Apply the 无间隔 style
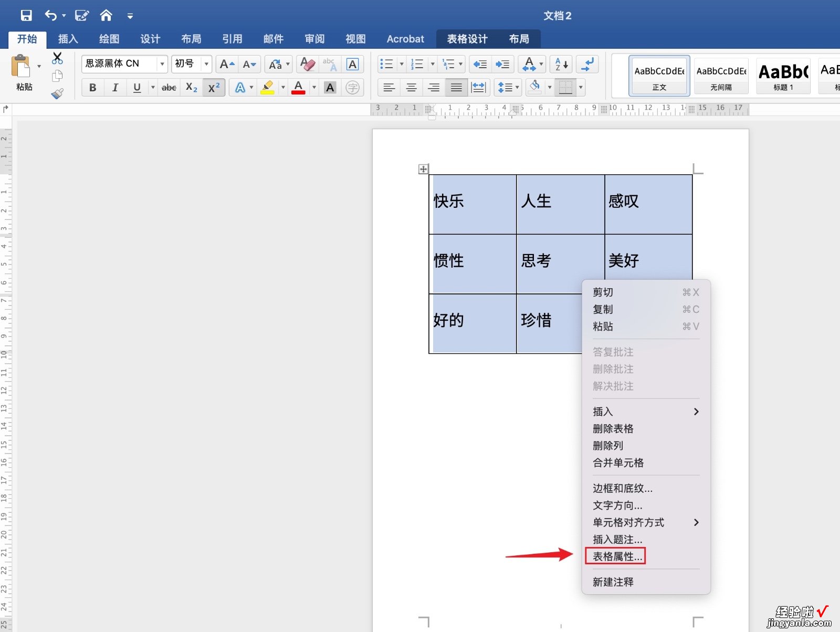 point(721,76)
